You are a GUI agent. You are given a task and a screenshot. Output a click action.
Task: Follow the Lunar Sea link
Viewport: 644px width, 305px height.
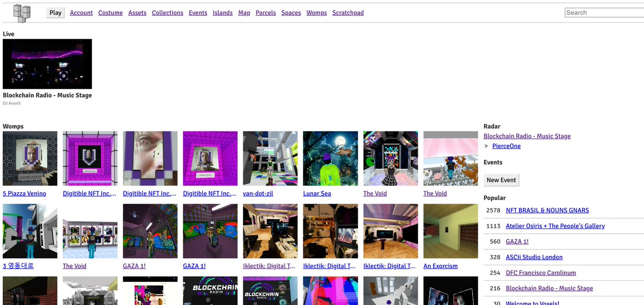point(317,194)
